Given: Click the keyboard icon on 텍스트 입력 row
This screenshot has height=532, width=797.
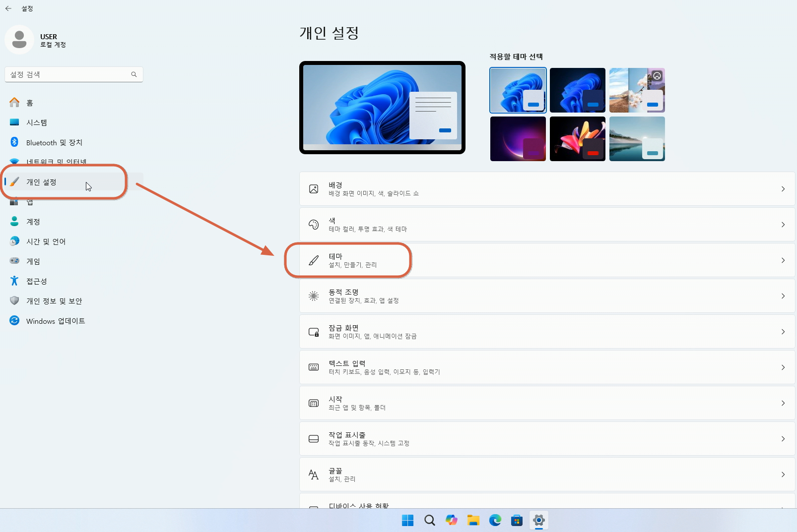Looking at the screenshot, I should (313, 367).
